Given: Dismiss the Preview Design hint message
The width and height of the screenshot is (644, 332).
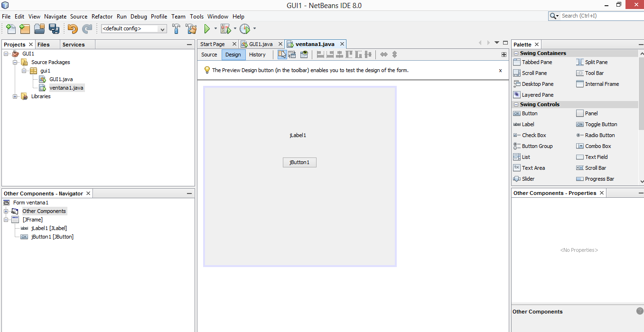Looking at the screenshot, I should tap(500, 70).
